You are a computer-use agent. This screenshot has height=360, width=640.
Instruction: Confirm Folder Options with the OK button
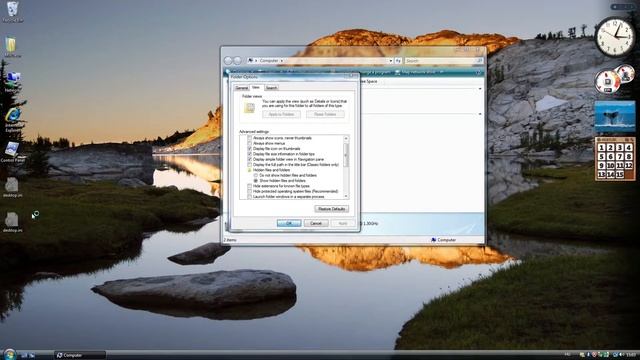289,223
